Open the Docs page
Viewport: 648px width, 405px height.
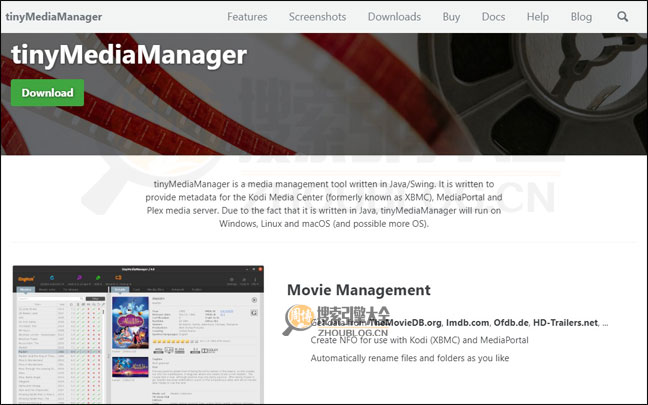point(493,17)
